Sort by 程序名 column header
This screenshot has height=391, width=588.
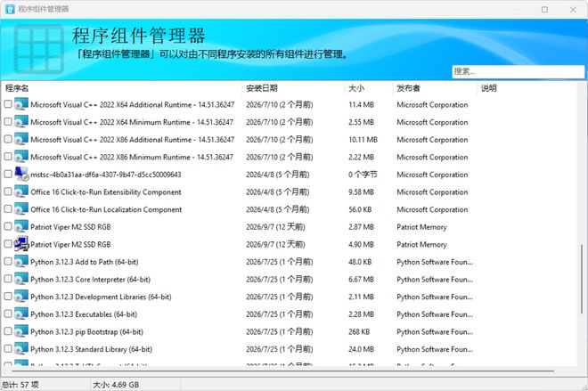click(122, 88)
